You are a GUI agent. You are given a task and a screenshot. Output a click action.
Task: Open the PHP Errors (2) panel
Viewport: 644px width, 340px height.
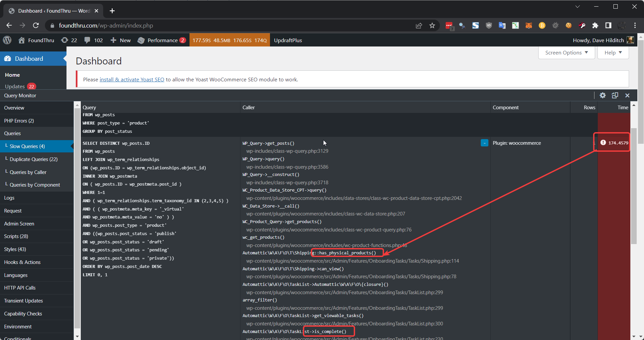pyautogui.click(x=37, y=121)
